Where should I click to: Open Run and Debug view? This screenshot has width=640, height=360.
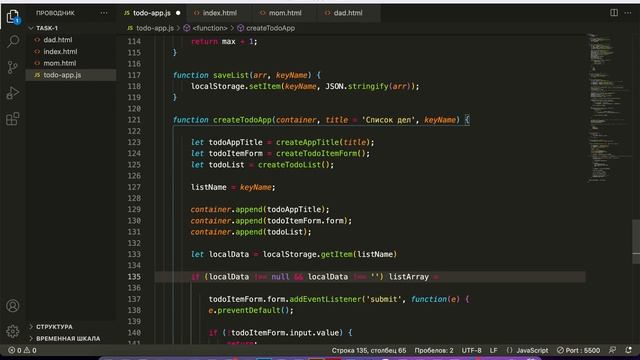[x=13, y=93]
